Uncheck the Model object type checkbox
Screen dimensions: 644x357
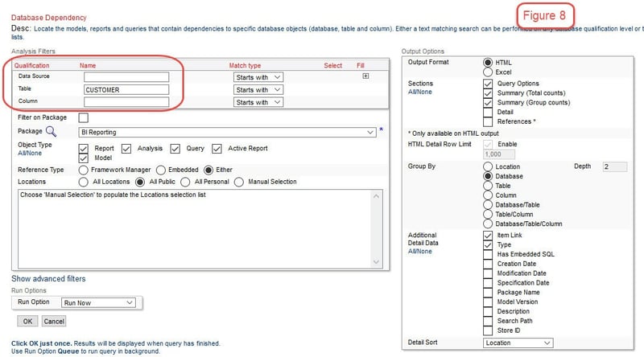click(x=84, y=158)
